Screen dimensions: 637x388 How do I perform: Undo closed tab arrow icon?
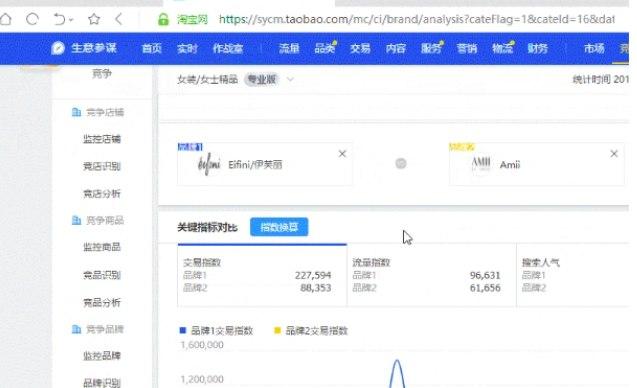point(59,19)
